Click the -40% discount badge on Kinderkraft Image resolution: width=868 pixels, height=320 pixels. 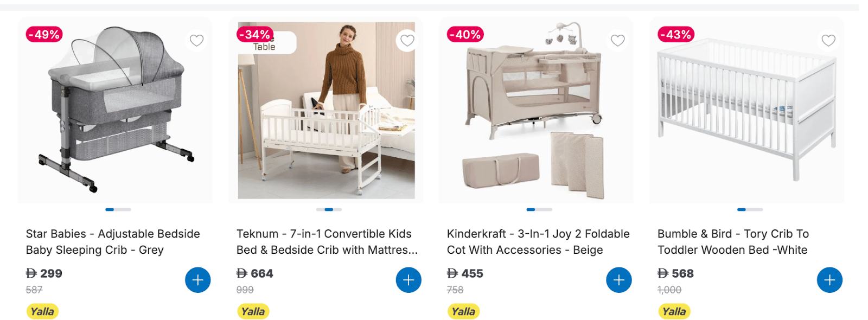[x=465, y=35]
